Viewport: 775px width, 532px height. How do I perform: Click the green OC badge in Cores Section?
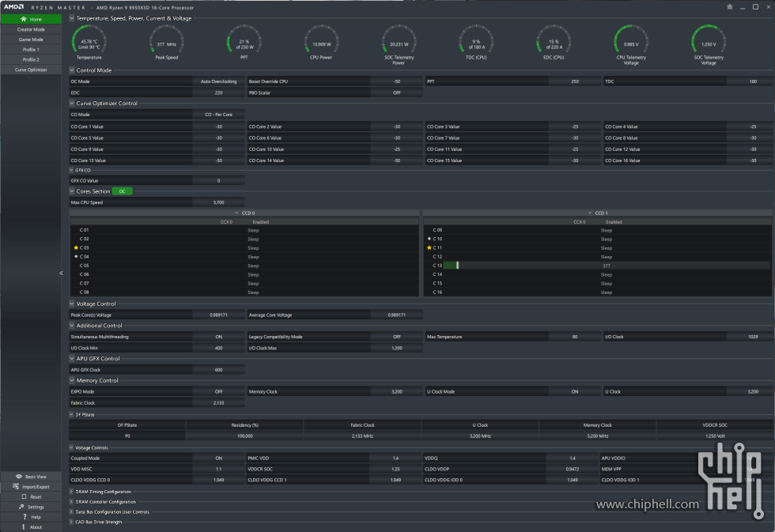(x=122, y=191)
